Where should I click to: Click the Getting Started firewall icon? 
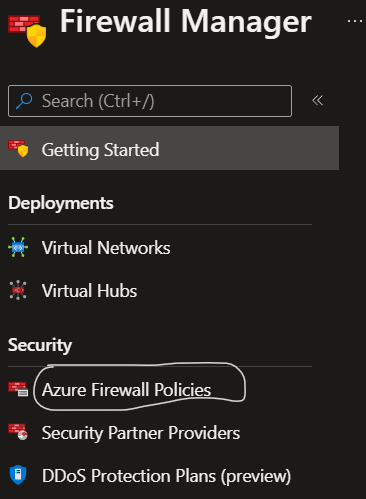coord(18,149)
